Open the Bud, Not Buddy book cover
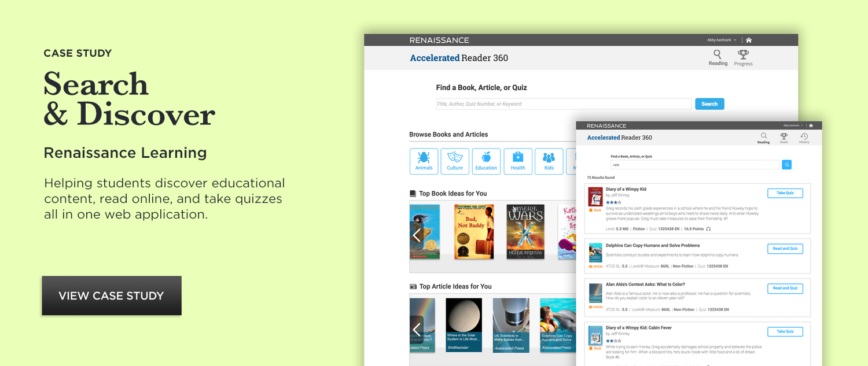The image size is (868, 366). coord(475,231)
